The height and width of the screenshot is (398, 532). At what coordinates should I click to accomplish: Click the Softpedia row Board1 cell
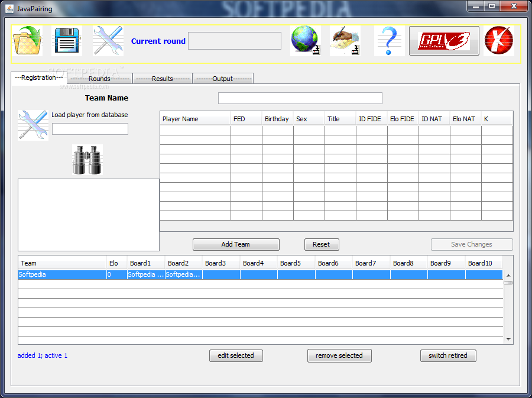click(x=146, y=275)
